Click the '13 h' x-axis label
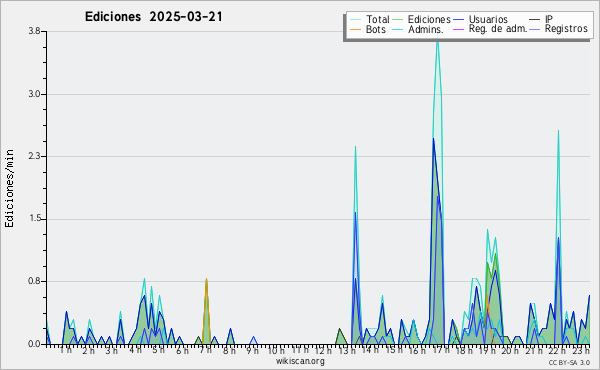This screenshot has width=600, height=370. click(x=347, y=350)
